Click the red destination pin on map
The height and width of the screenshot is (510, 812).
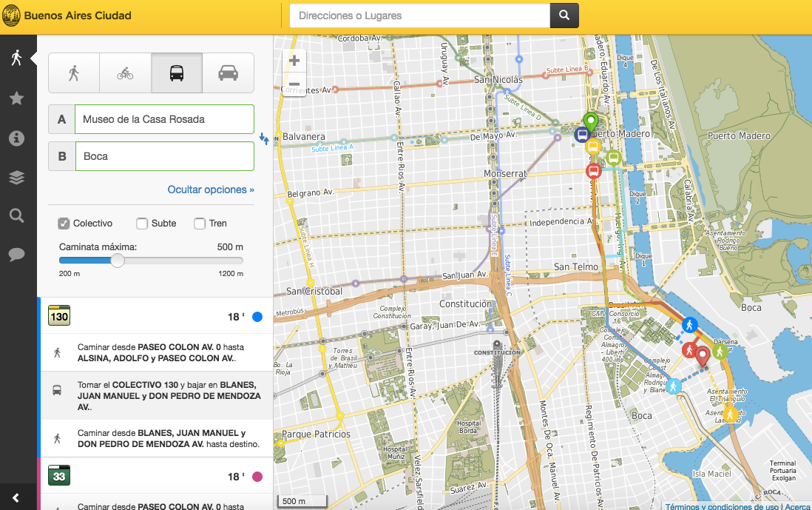pos(703,357)
